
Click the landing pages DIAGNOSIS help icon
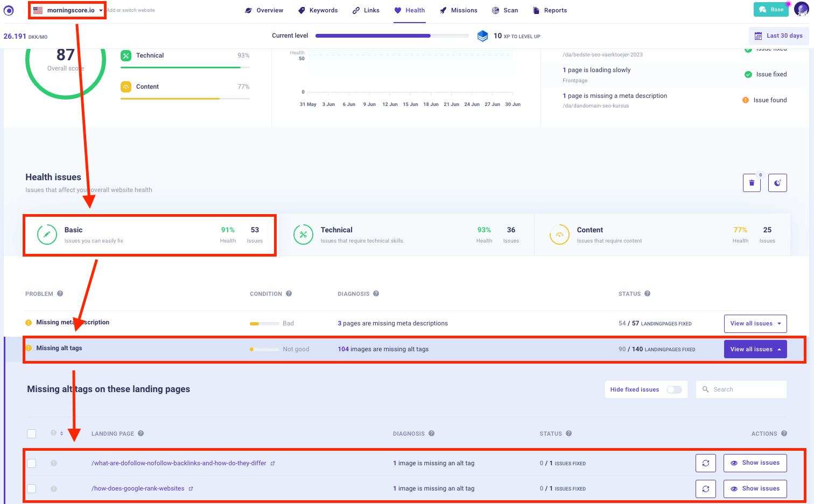432,434
